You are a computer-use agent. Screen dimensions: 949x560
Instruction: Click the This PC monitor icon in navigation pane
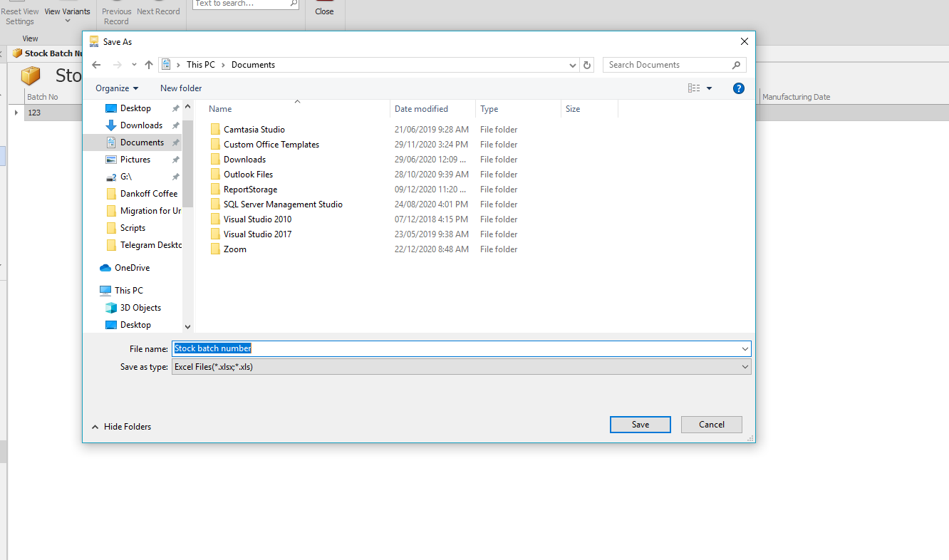click(105, 291)
